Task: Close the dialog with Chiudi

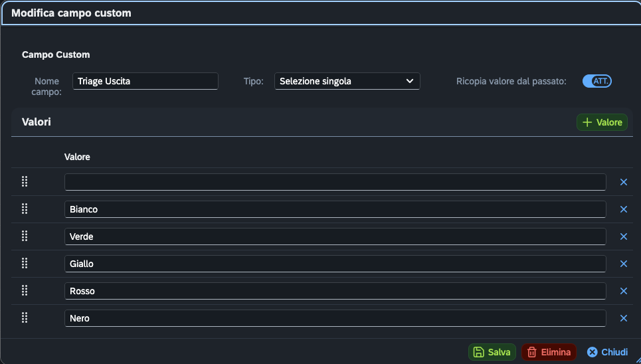Action: 607,352
